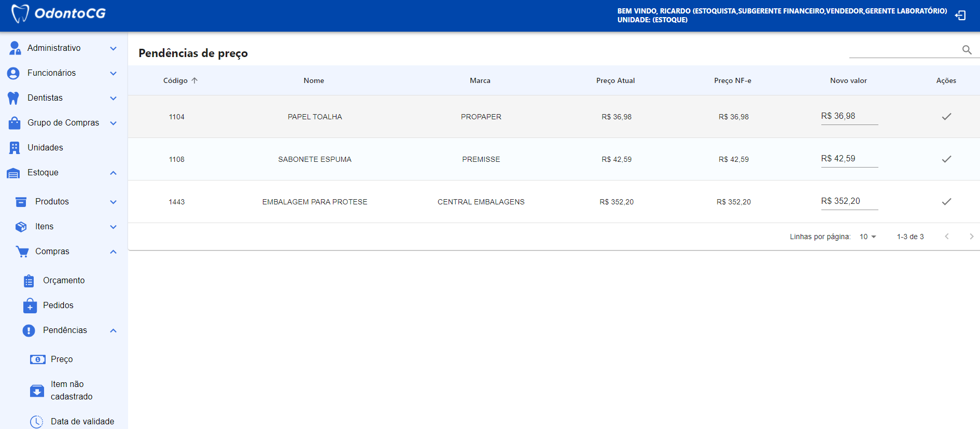Click the logout icon in header

coord(960,16)
